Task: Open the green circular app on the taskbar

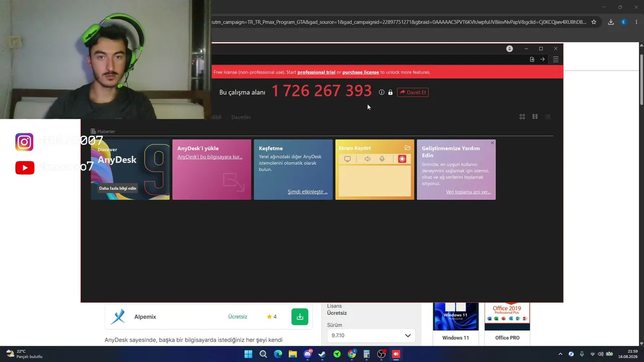Action: coord(337,354)
